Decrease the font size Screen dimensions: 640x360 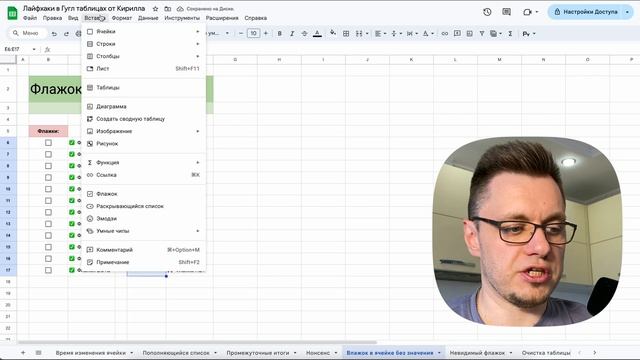tap(241, 33)
